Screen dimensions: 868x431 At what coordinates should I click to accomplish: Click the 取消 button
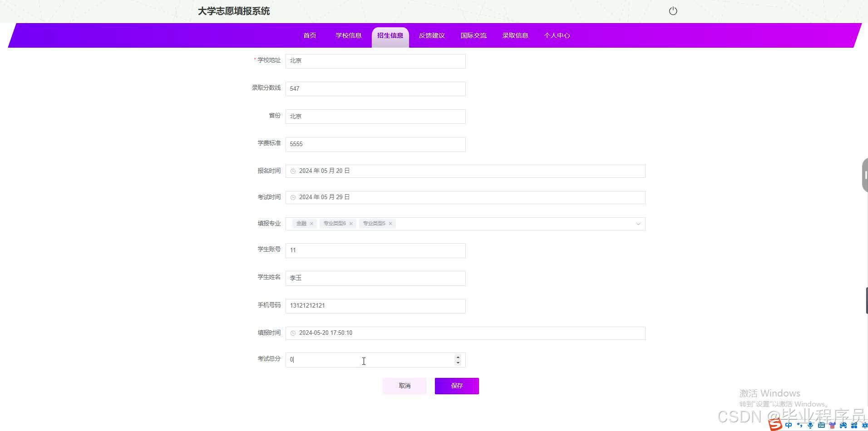404,386
